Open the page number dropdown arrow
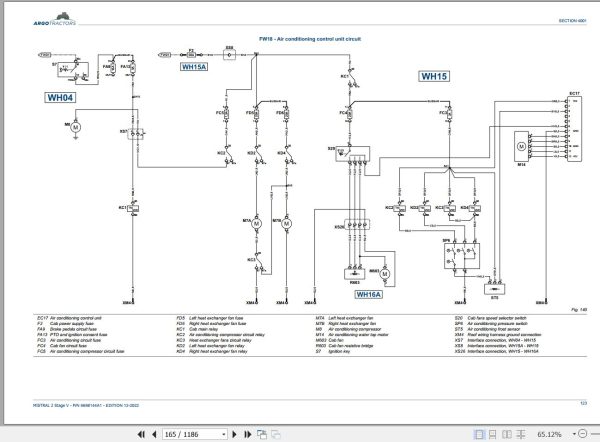 pyautogui.click(x=223, y=435)
